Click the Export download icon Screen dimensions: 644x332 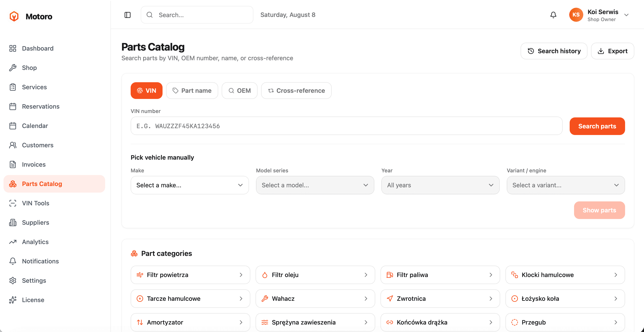pos(601,51)
